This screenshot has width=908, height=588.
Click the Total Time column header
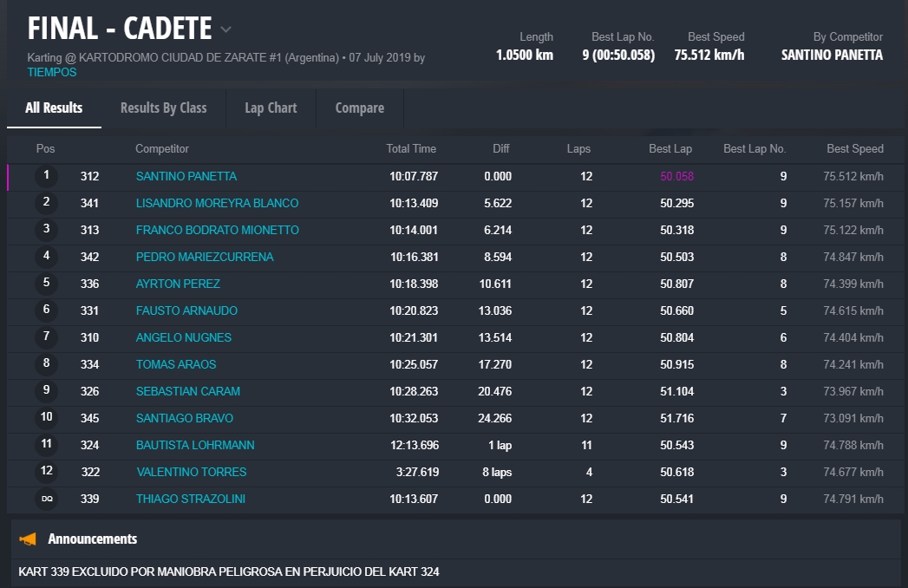point(411,148)
